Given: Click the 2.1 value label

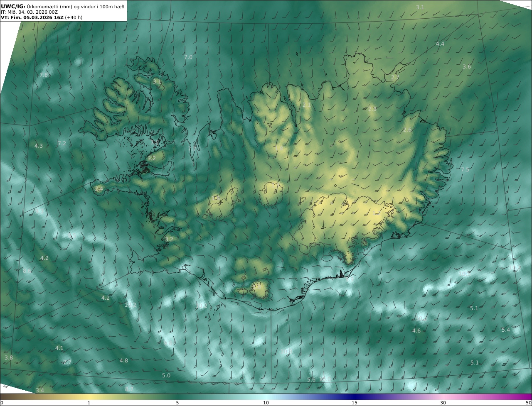Looking at the screenshot, I should (x=306, y=105).
